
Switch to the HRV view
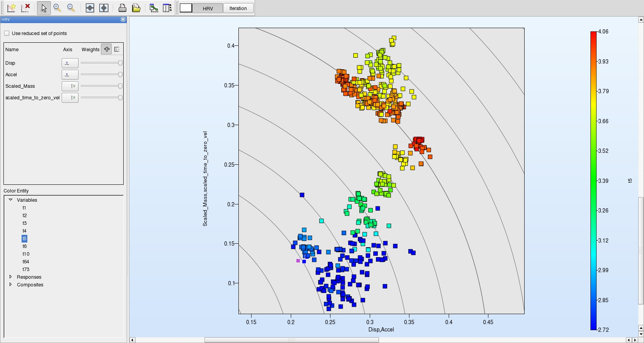208,8
